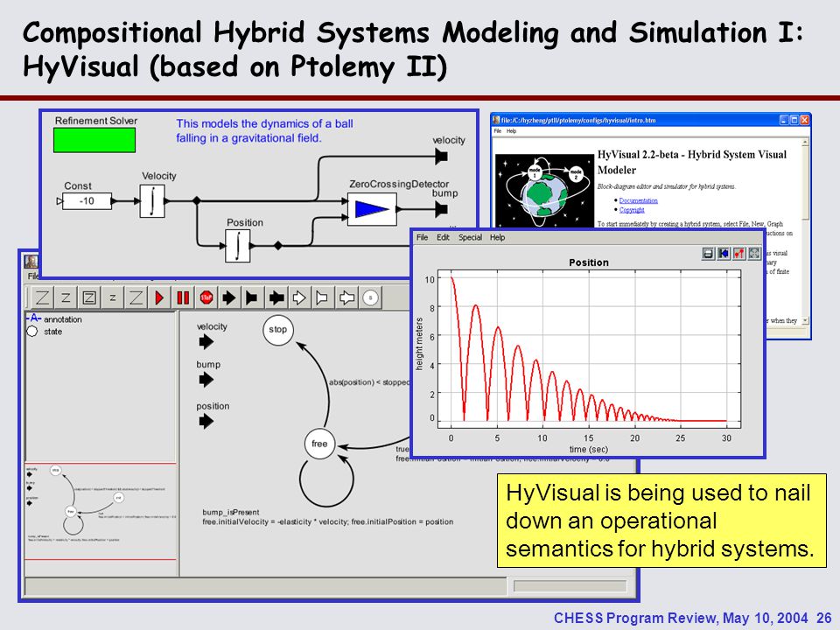Click the fill/rescale plot icon
The image size is (840, 630).
(754, 253)
